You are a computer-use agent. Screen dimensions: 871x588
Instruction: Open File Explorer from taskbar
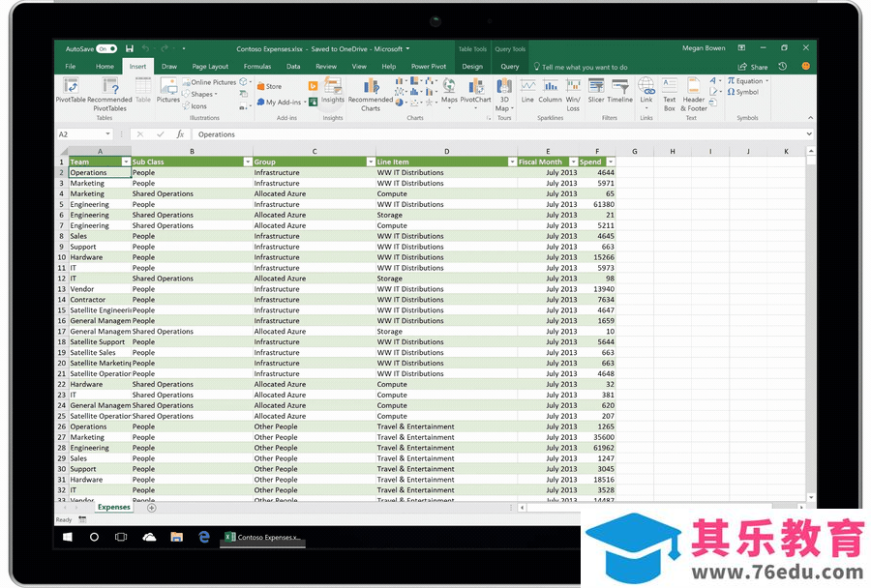tap(177, 537)
